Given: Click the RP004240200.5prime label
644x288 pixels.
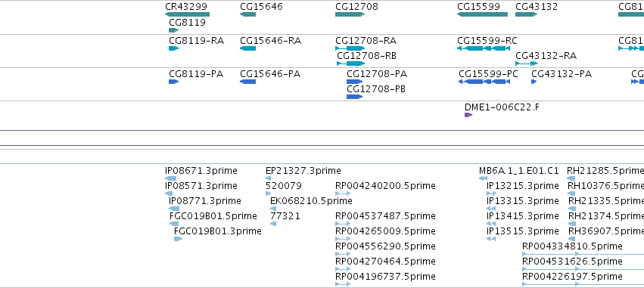Looking at the screenshot, I should click(385, 186).
